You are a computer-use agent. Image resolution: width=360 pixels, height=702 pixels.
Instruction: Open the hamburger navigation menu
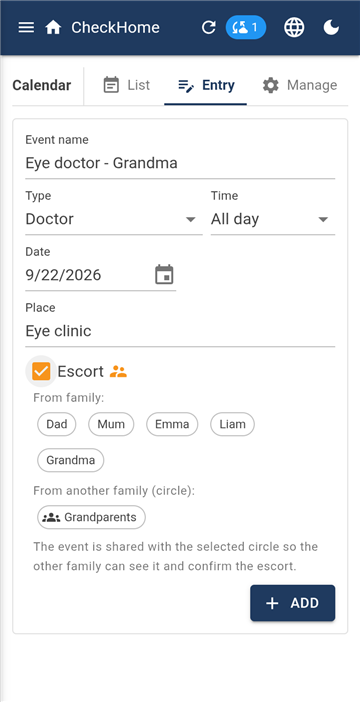pos(26,28)
